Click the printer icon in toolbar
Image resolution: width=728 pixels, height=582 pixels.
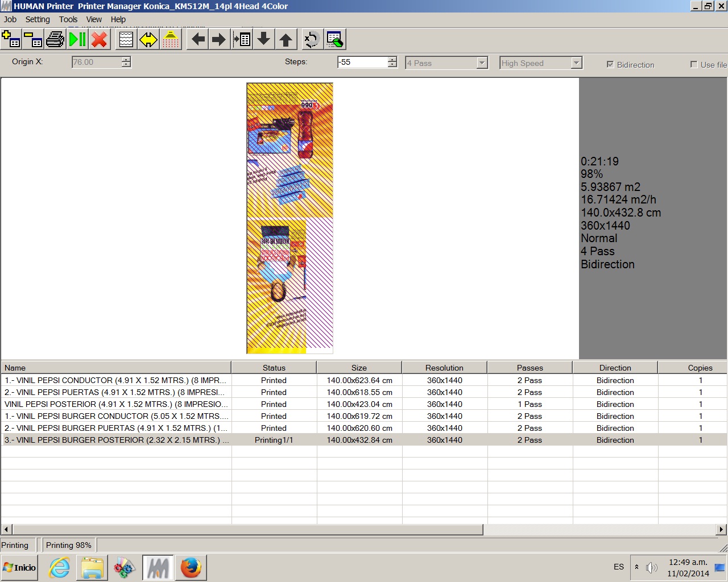pyautogui.click(x=55, y=40)
